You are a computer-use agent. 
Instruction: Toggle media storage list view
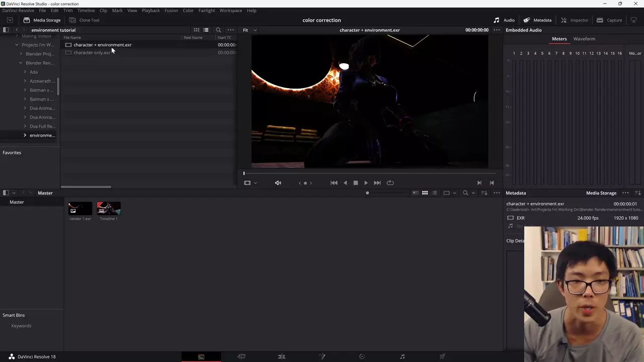click(x=206, y=30)
